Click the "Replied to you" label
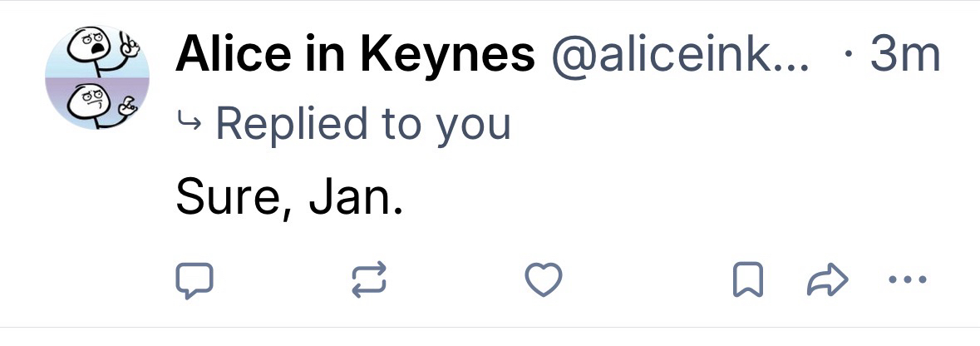The image size is (980, 346). 362,124
